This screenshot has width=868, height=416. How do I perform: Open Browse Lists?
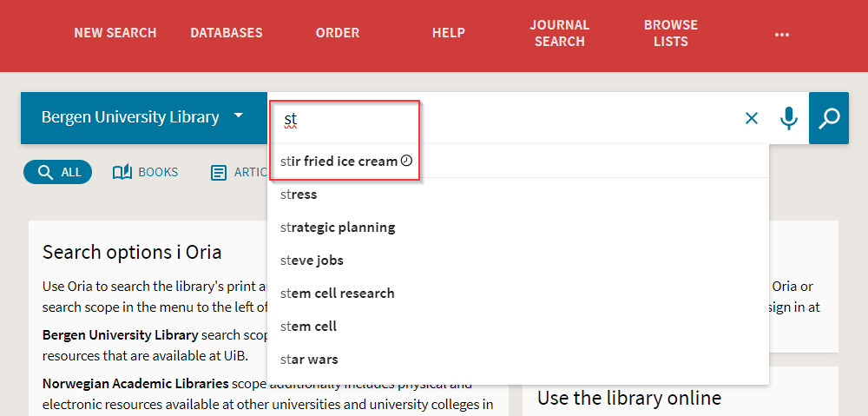click(671, 33)
